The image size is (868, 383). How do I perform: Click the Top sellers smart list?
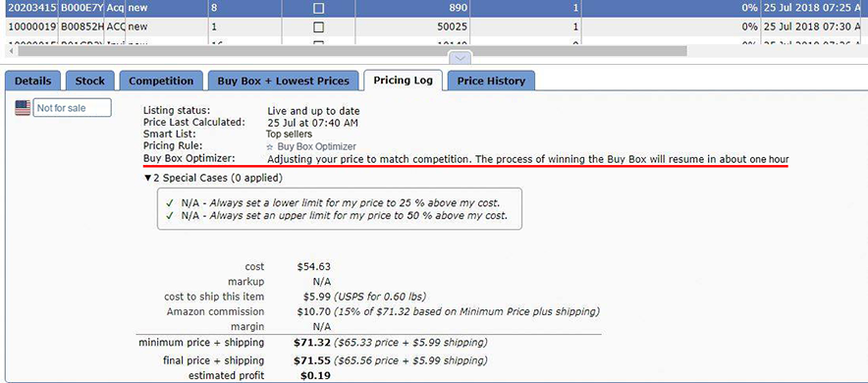(289, 134)
